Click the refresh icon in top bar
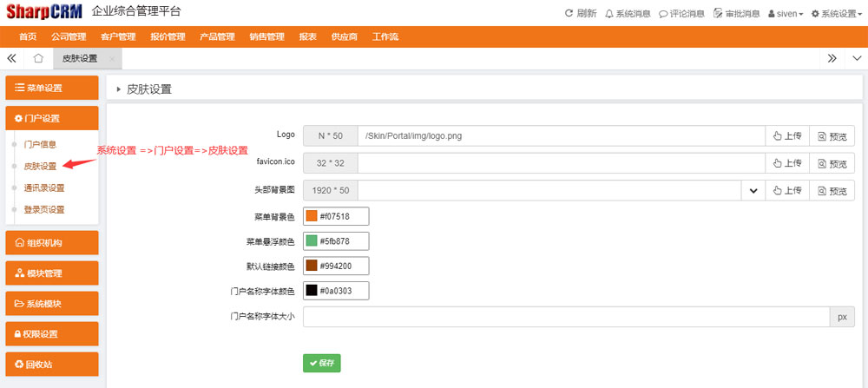The image size is (868, 388). coord(569,14)
